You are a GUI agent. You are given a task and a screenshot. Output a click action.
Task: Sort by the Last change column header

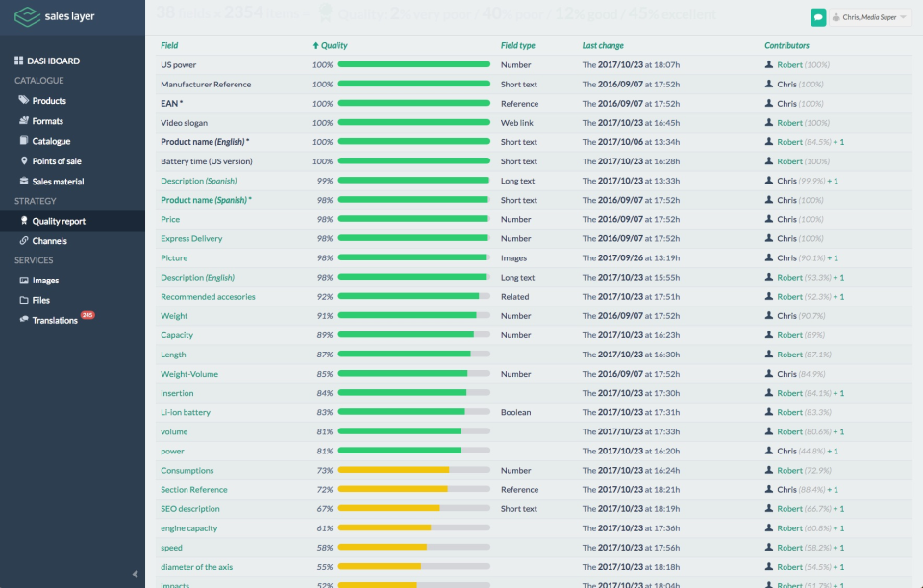(x=603, y=45)
